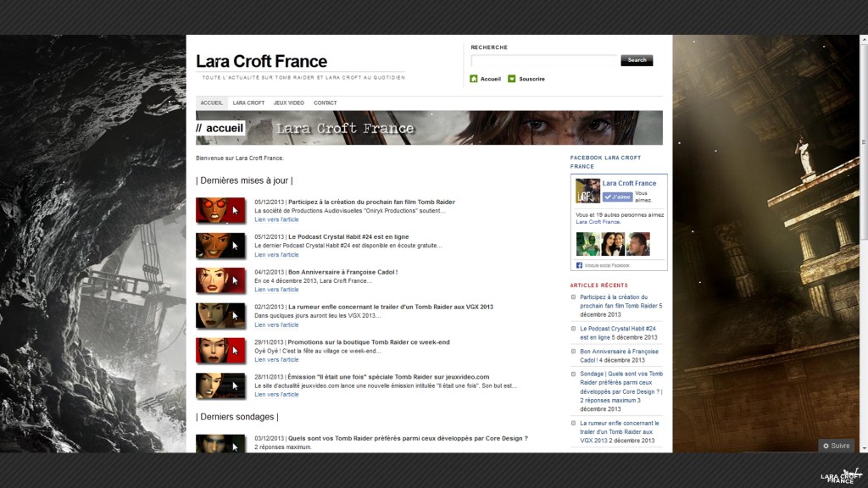Open thumbnail for fan film Tomb Raider article
This screenshot has width=868, height=488.
pos(220,210)
